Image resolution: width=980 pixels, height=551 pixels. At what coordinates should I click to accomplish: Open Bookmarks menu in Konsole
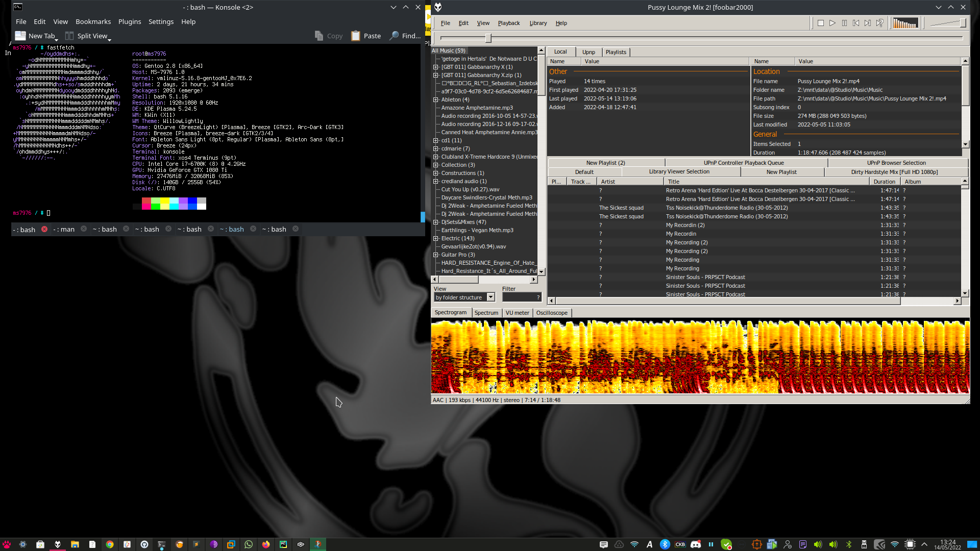click(93, 21)
